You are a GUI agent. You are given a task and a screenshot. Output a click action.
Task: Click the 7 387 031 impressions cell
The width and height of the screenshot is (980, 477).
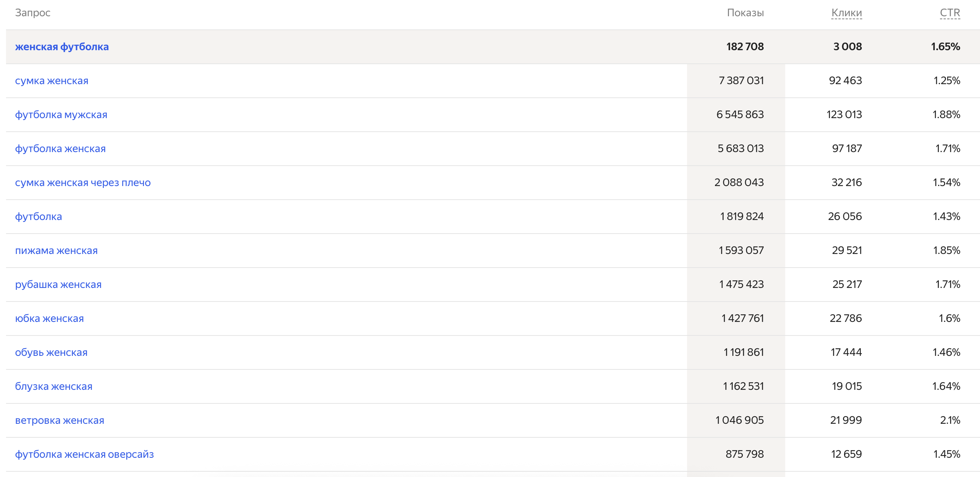point(741,81)
